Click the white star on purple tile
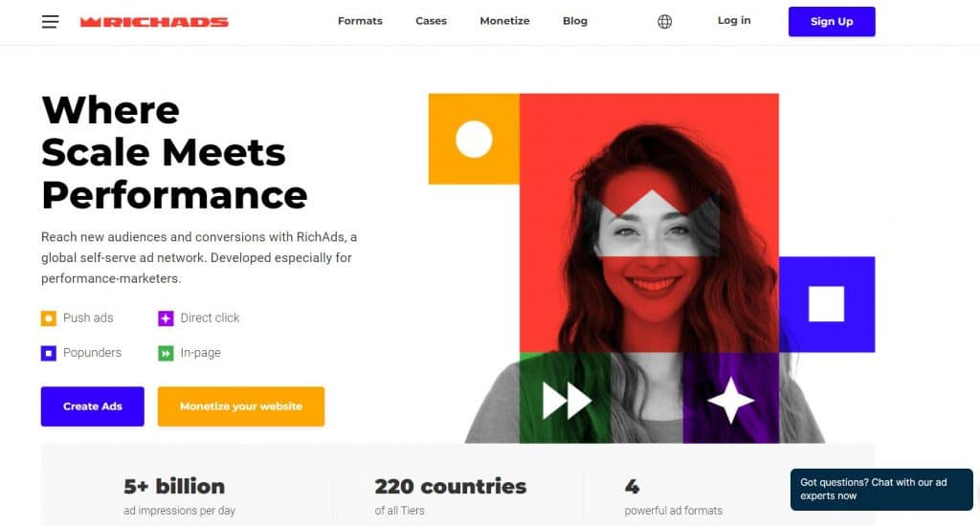 point(730,401)
